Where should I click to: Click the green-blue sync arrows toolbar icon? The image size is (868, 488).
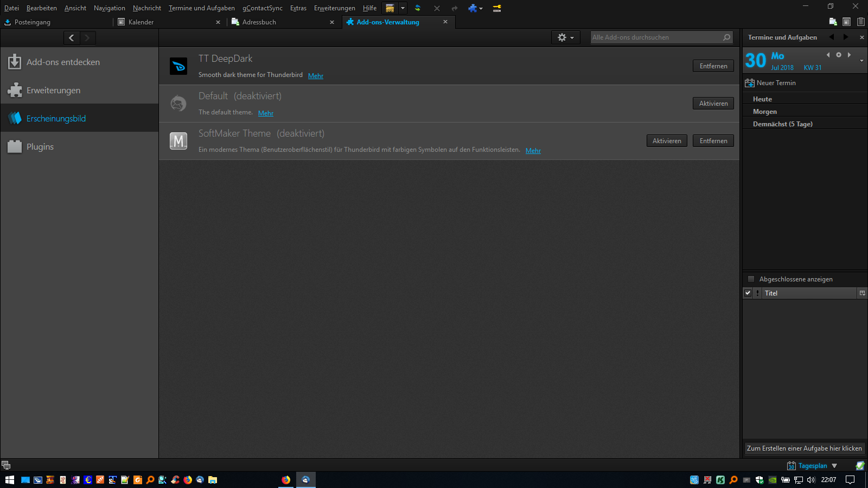pyautogui.click(x=418, y=8)
